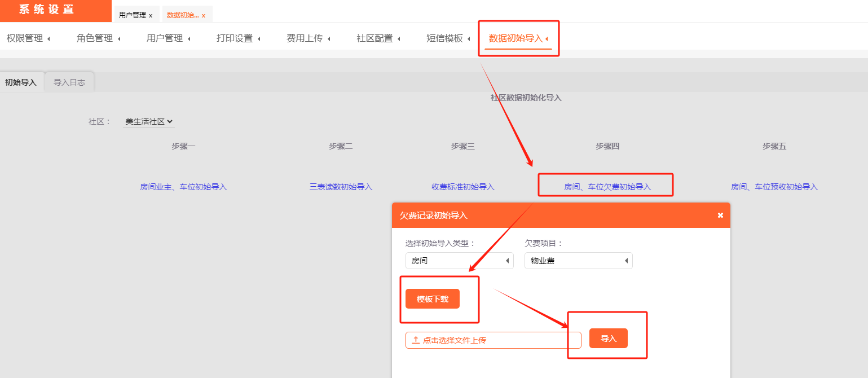
Task: Expand the 权限管理 menu arrow
Action: click(49, 39)
